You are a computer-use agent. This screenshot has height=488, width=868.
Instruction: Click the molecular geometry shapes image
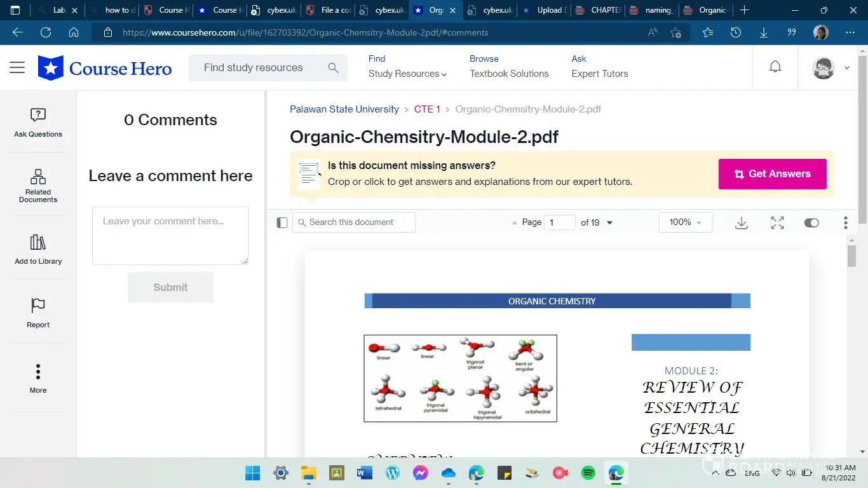[x=461, y=378]
